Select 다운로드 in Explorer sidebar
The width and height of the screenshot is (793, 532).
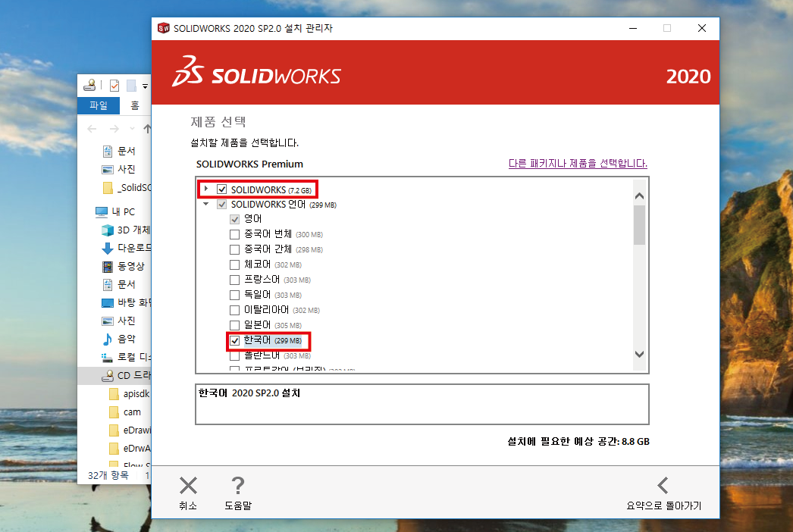pyautogui.click(x=126, y=248)
